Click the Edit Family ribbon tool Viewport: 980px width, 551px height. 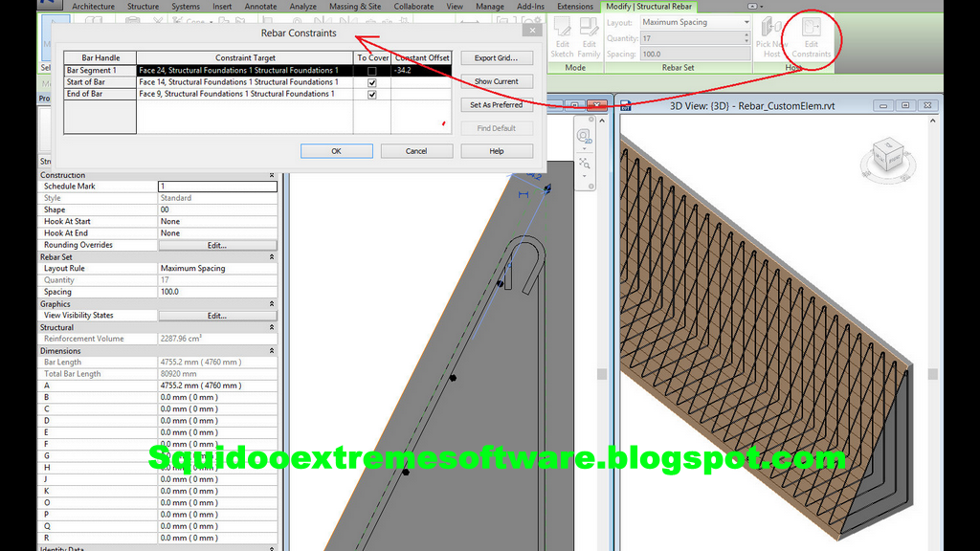pyautogui.click(x=589, y=37)
